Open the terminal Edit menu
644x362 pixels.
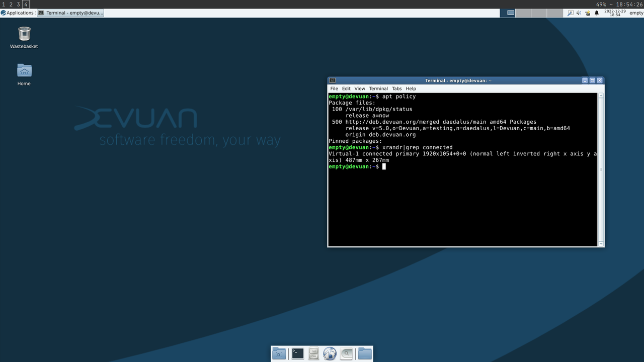click(346, 88)
